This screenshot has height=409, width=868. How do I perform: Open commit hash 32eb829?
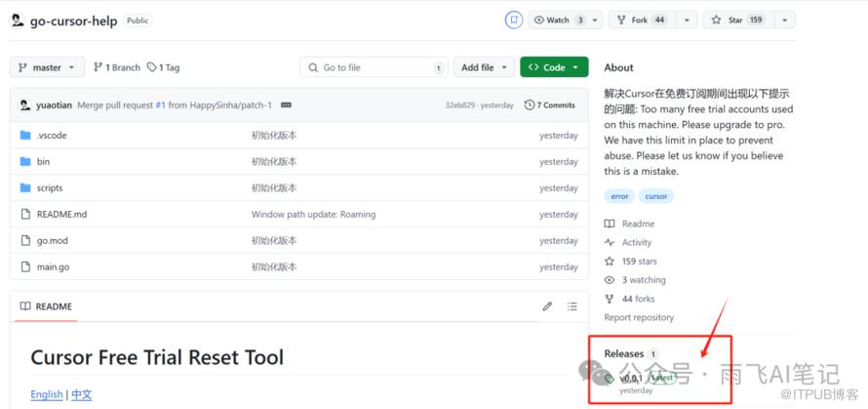click(x=459, y=105)
